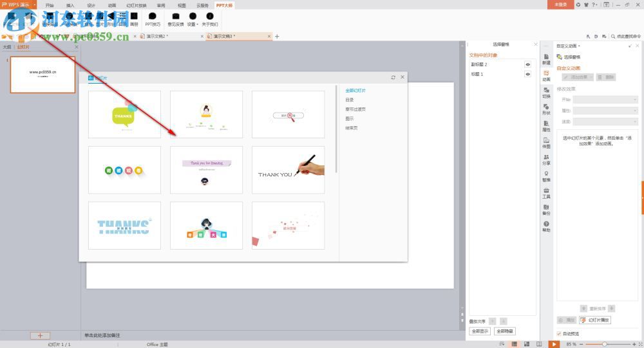Image resolution: width=644 pixels, height=348 pixels.
Task: Open the PPT技巧 tips tool
Action: tap(153, 19)
